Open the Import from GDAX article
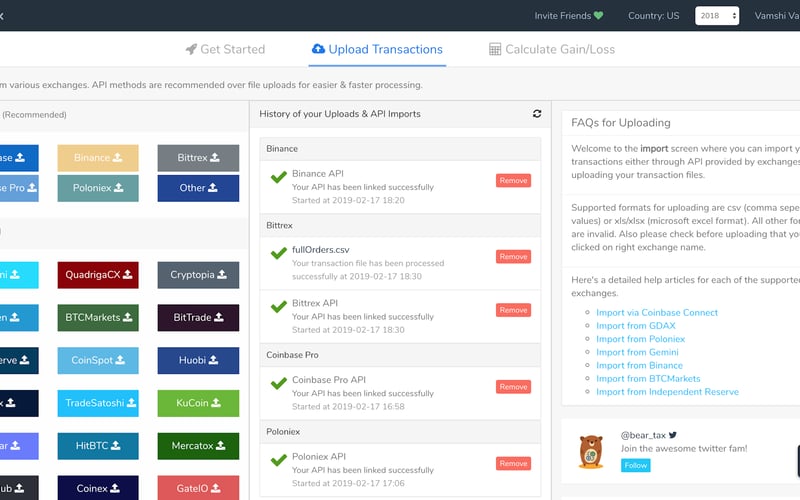 (x=636, y=326)
